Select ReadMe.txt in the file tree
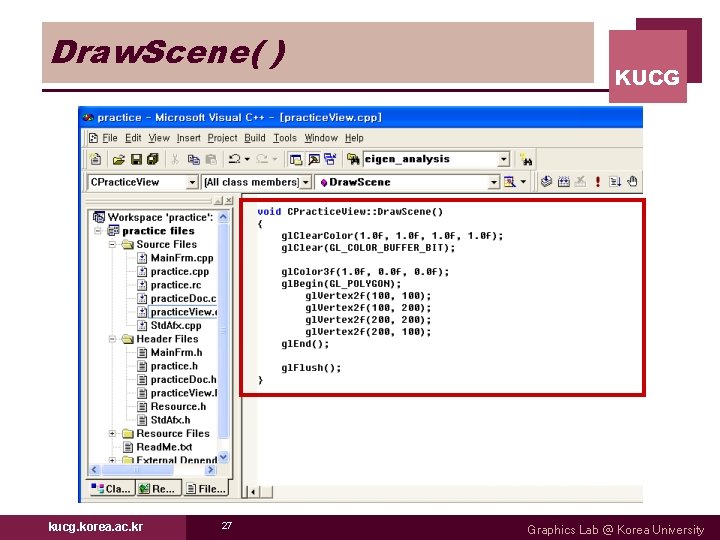Image resolution: width=720 pixels, height=540 pixels. coord(164,447)
